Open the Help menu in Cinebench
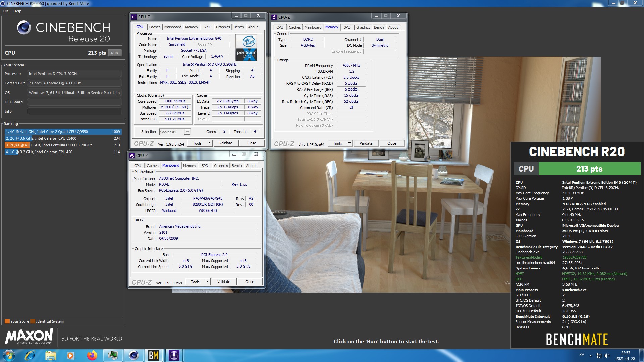 pyautogui.click(x=17, y=11)
